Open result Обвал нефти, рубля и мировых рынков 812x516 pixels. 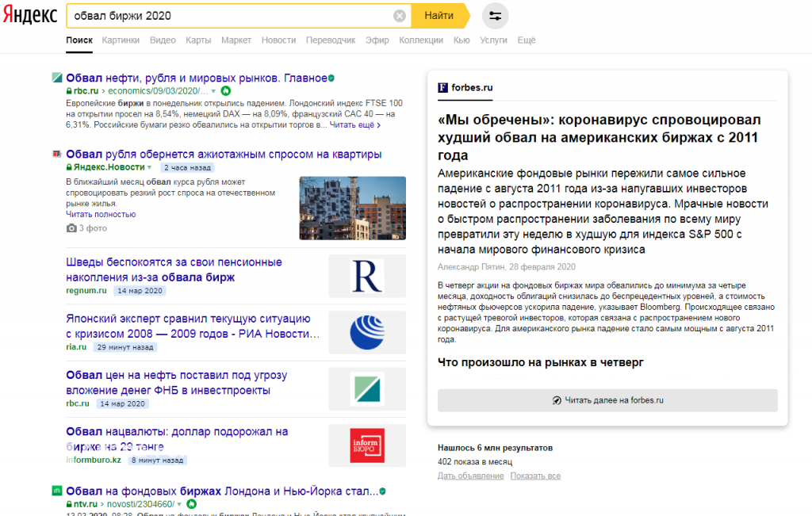click(x=197, y=78)
